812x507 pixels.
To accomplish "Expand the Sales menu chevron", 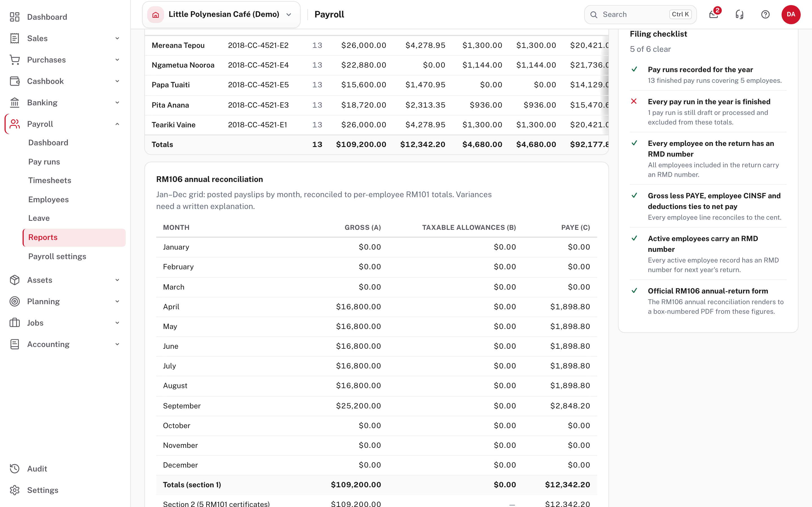I will (x=117, y=38).
